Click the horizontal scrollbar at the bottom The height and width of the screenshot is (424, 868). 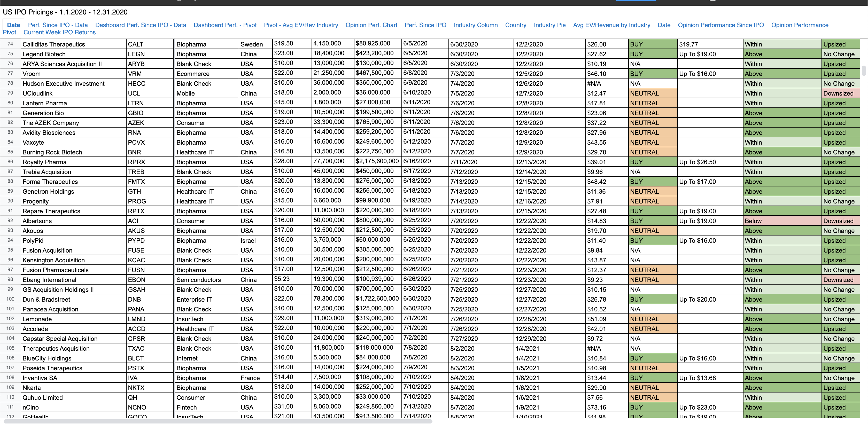[x=218, y=421]
